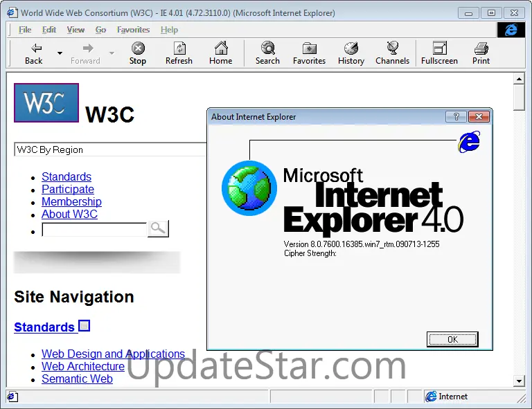The width and height of the screenshot is (532, 409).
Task: Maximize the browser window
Action: pyautogui.click(x=491, y=13)
